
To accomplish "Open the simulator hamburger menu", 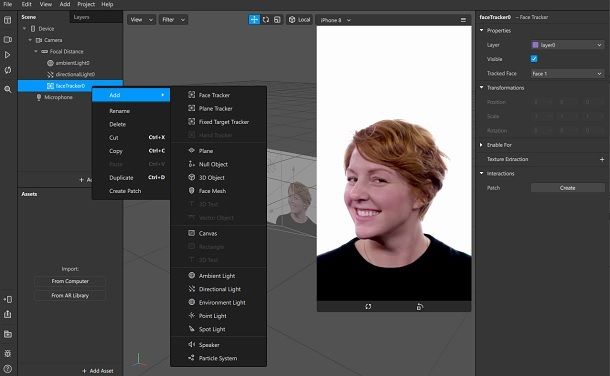I will click(x=463, y=20).
